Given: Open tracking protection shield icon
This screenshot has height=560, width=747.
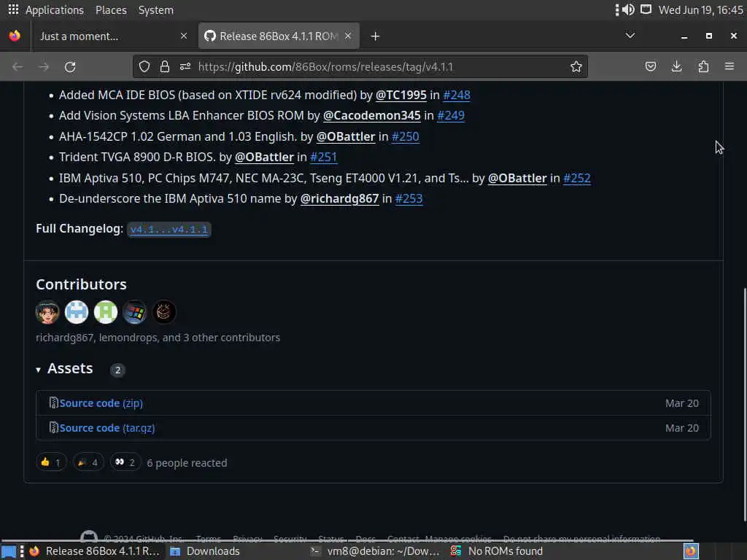Looking at the screenshot, I should (x=144, y=66).
